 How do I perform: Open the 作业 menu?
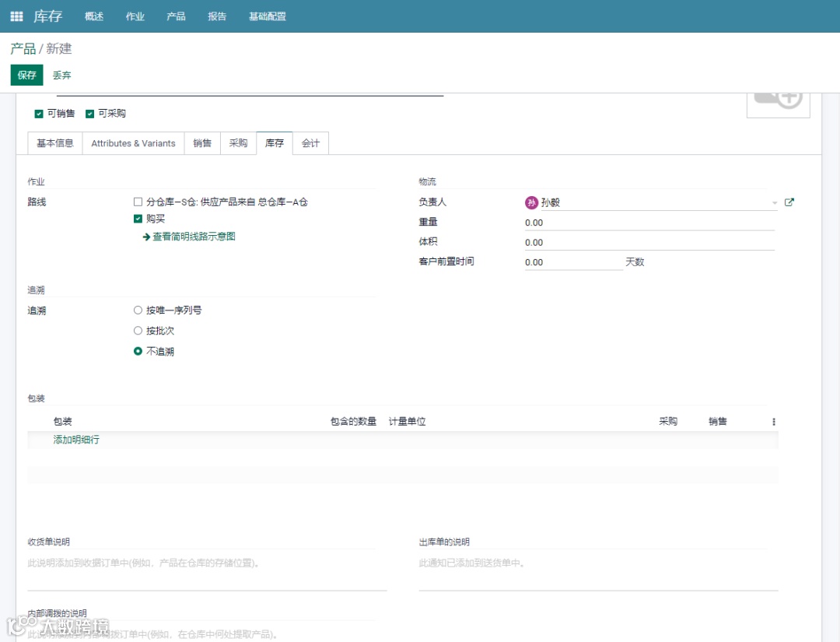pyautogui.click(x=135, y=16)
